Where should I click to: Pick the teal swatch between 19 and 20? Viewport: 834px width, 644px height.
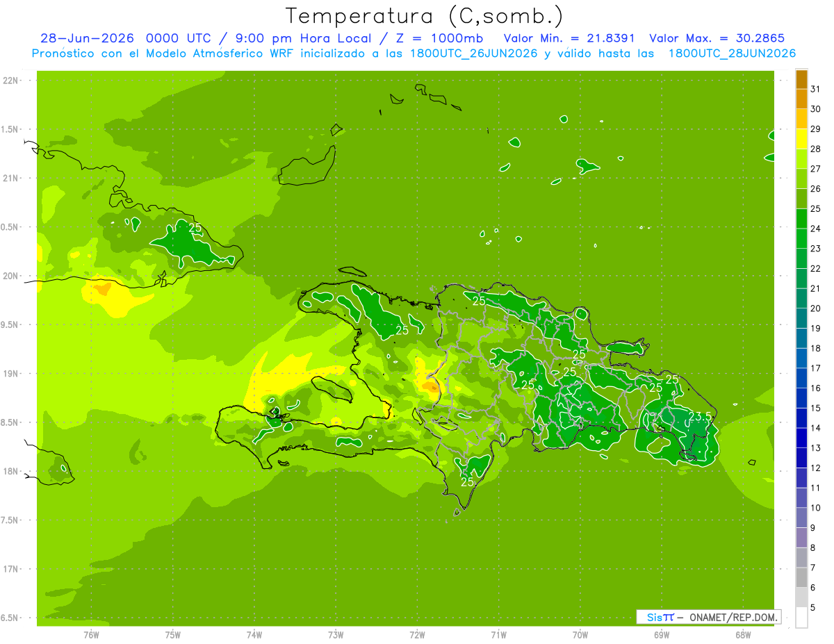801,318
